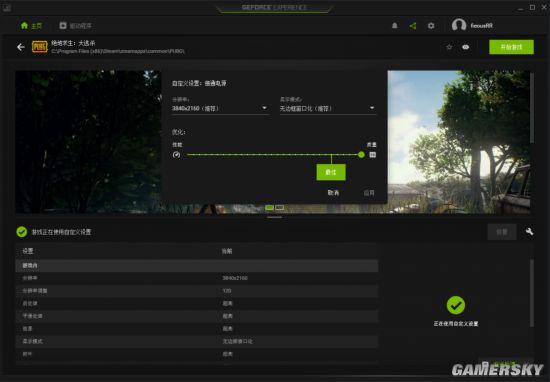Image resolution: width=550 pixels, height=382 pixels.
Task: Select the second screenshot indicator below the preview
Action: coord(280,208)
